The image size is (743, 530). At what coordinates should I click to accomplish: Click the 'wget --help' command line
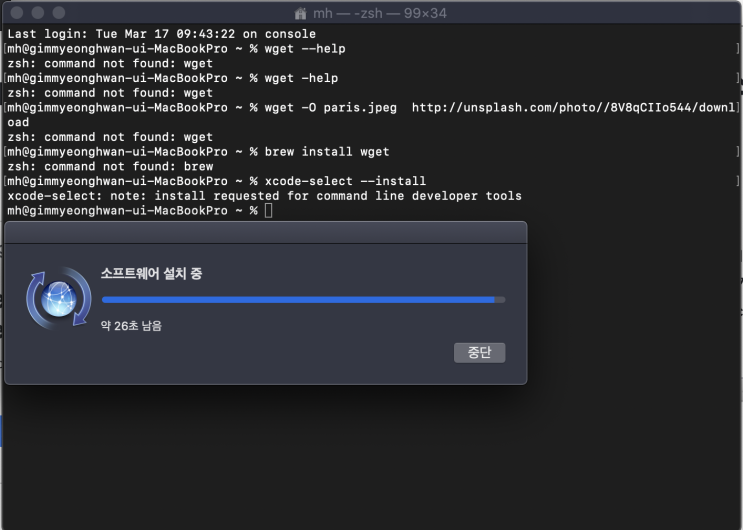tap(176, 49)
